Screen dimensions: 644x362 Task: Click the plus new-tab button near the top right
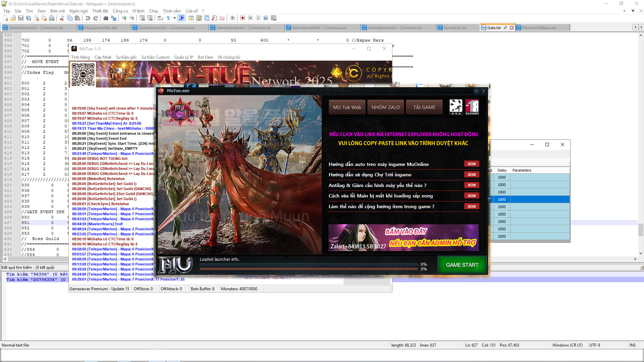[624, 11]
